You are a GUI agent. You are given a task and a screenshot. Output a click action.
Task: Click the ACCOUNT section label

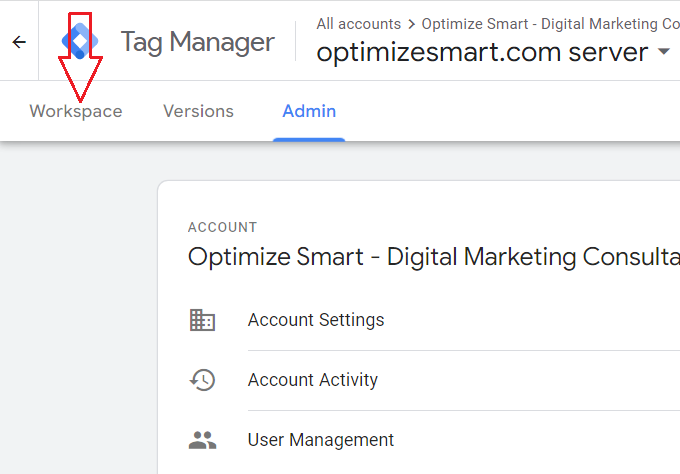coord(222,227)
